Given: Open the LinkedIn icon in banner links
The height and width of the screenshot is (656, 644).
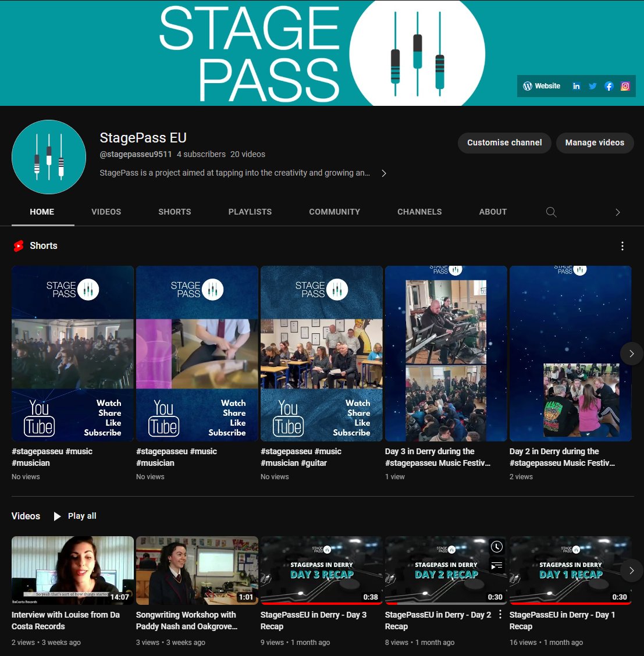Looking at the screenshot, I should pyautogui.click(x=576, y=86).
